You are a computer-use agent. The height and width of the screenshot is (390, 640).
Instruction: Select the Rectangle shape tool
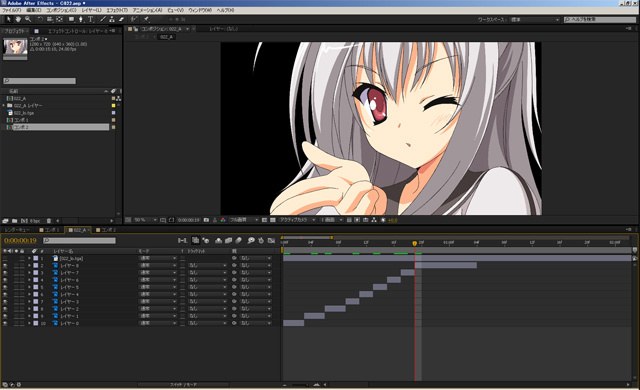pos(71,19)
